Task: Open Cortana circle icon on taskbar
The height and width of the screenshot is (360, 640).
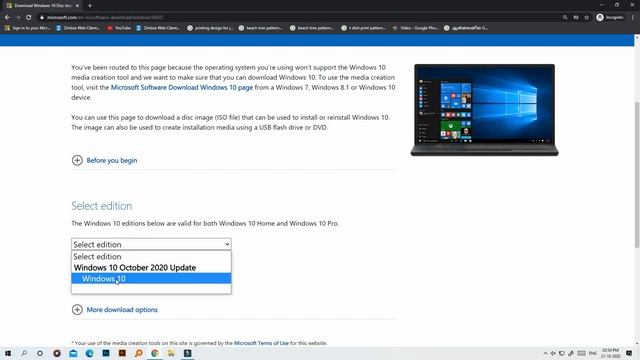Action: click(x=40, y=353)
